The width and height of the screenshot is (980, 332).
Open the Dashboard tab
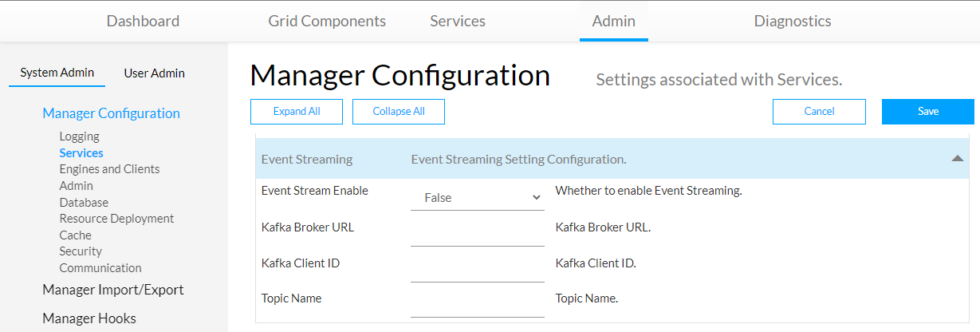coord(143,21)
